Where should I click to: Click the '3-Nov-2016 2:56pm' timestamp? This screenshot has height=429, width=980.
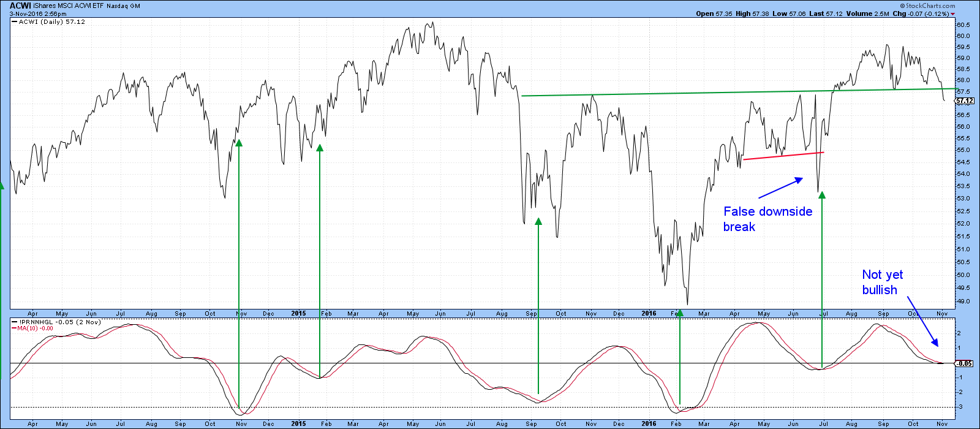click(38, 13)
